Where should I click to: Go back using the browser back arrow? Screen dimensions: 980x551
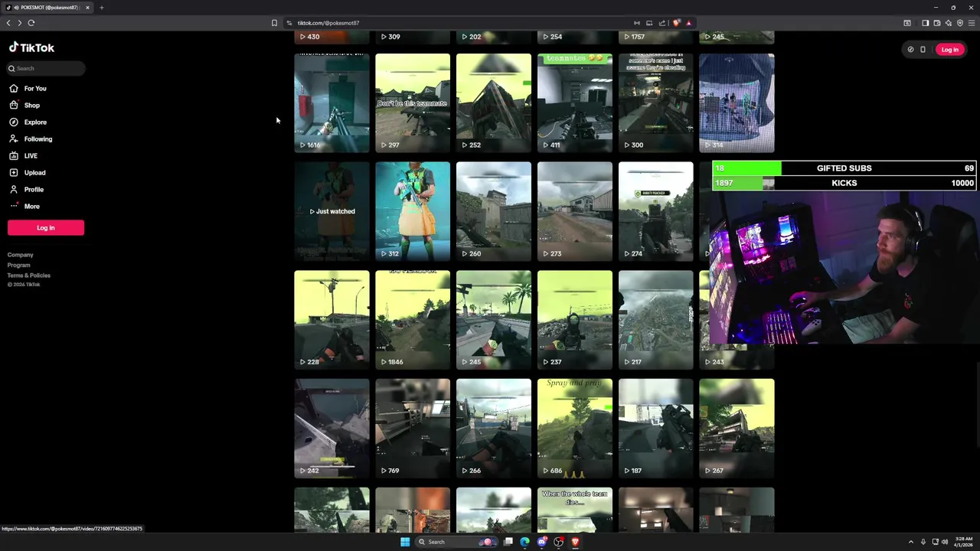(8, 23)
